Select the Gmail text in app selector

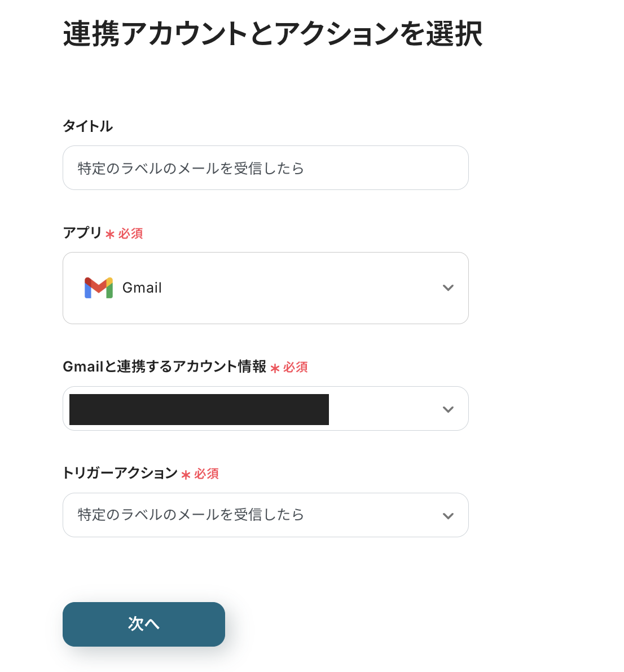click(x=142, y=288)
